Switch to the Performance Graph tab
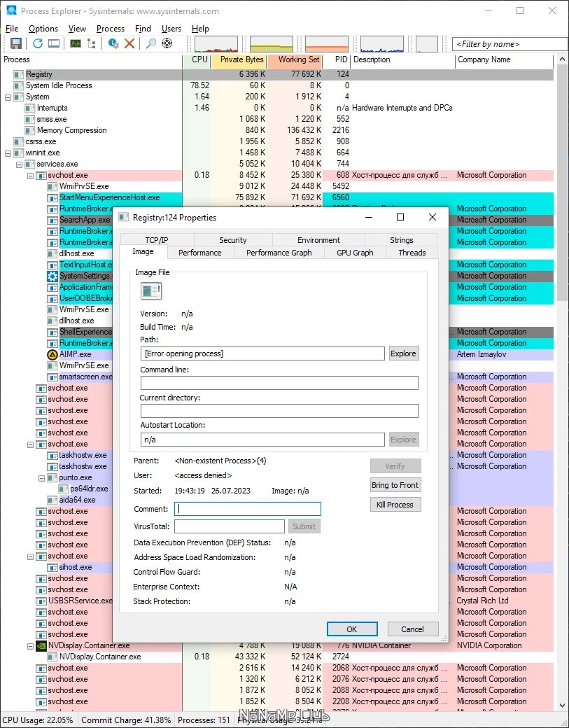This screenshot has width=569, height=728. click(x=279, y=253)
